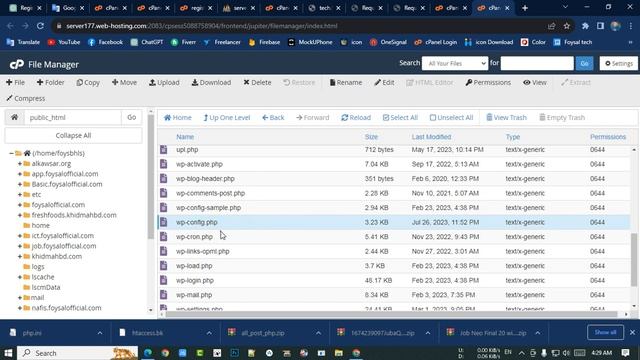Screen dimensions: 640x360
Task: Expand the app.foysalofficial.com folder
Action: click(20, 174)
